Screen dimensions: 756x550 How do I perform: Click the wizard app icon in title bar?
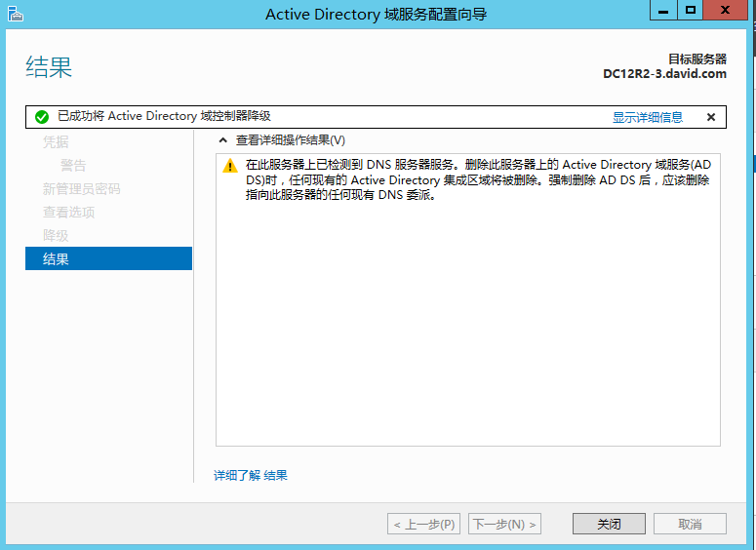(16, 14)
